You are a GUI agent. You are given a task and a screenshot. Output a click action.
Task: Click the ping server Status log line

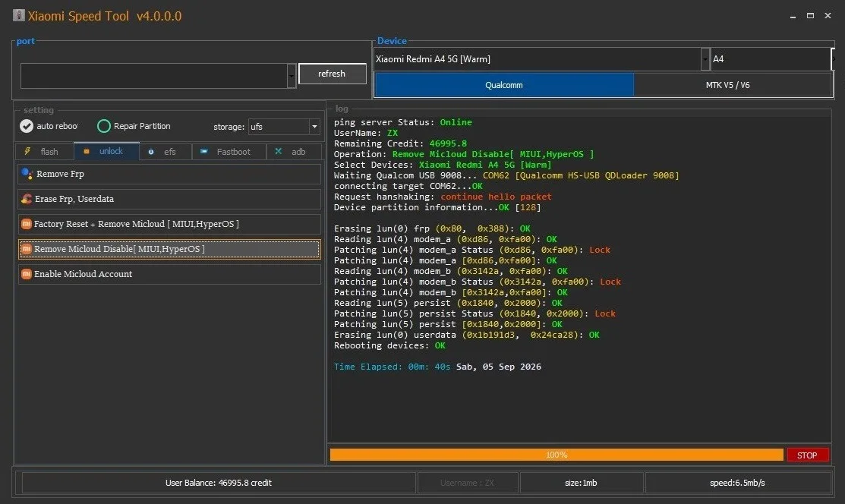point(402,122)
